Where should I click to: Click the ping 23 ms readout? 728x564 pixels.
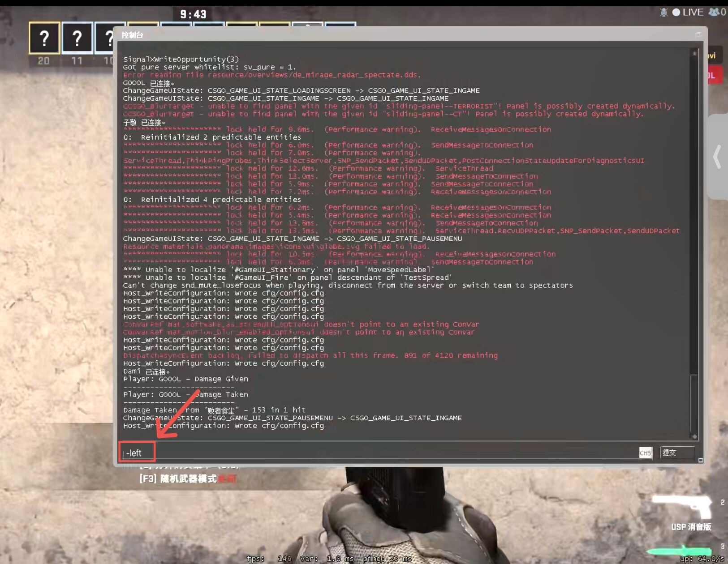[387, 558]
